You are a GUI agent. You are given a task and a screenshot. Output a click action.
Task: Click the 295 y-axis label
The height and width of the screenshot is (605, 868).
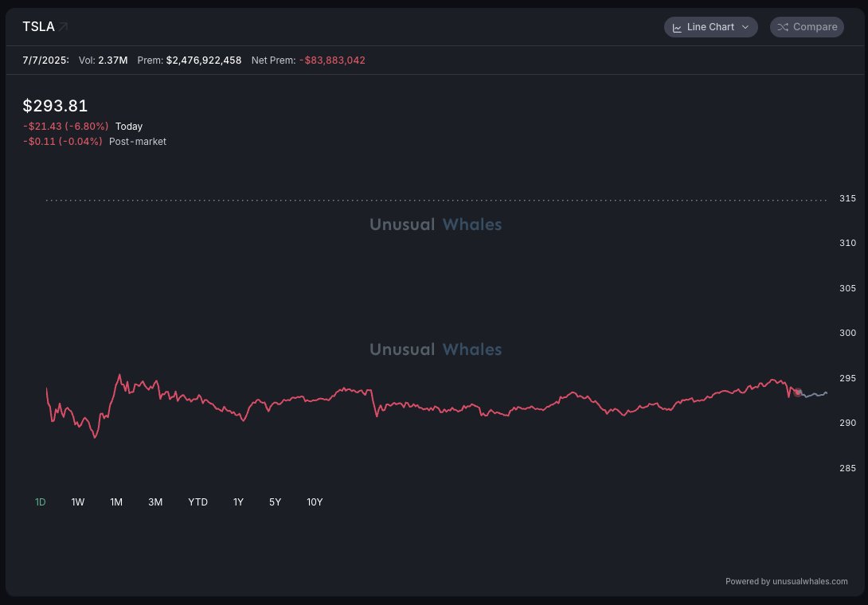(847, 379)
